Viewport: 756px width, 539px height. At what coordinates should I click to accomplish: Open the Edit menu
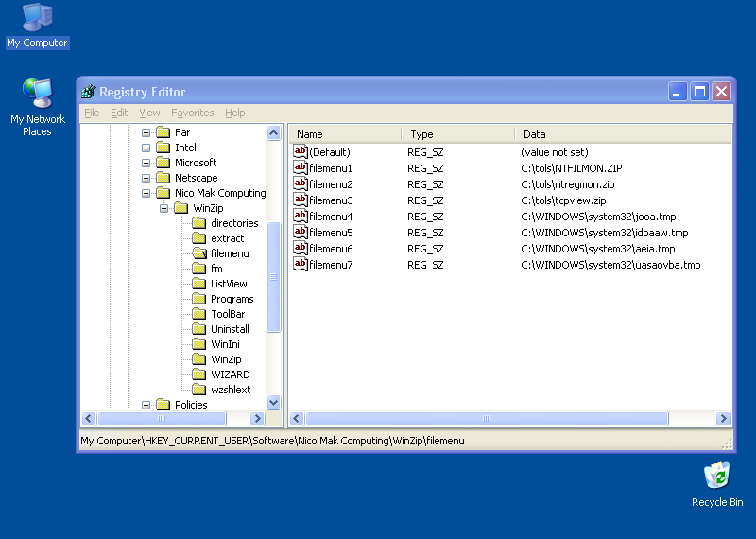(x=119, y=113)
